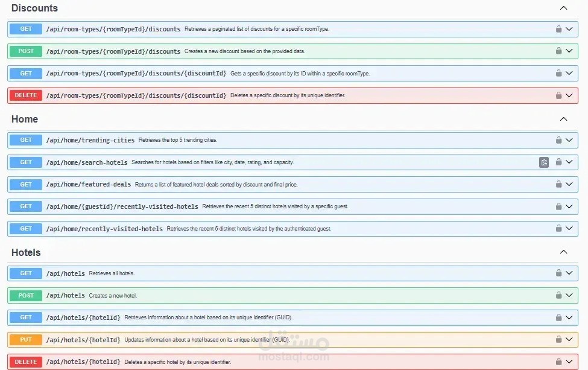Collapse the Hotels section chevron
Viewport: 588px width, 370px height.
tap(563, 252)
